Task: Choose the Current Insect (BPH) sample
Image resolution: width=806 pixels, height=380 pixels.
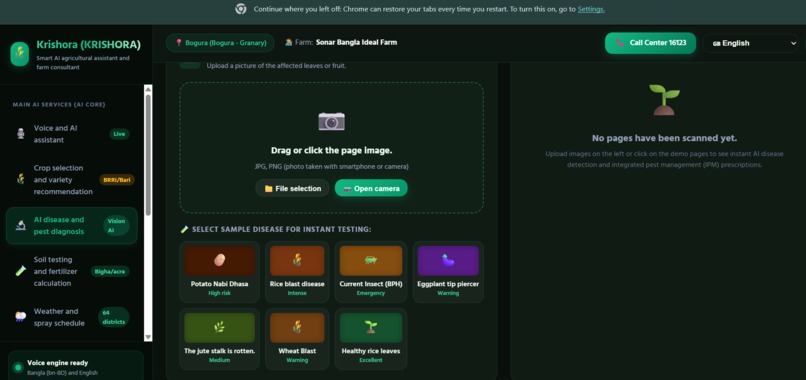Action: 371,272
